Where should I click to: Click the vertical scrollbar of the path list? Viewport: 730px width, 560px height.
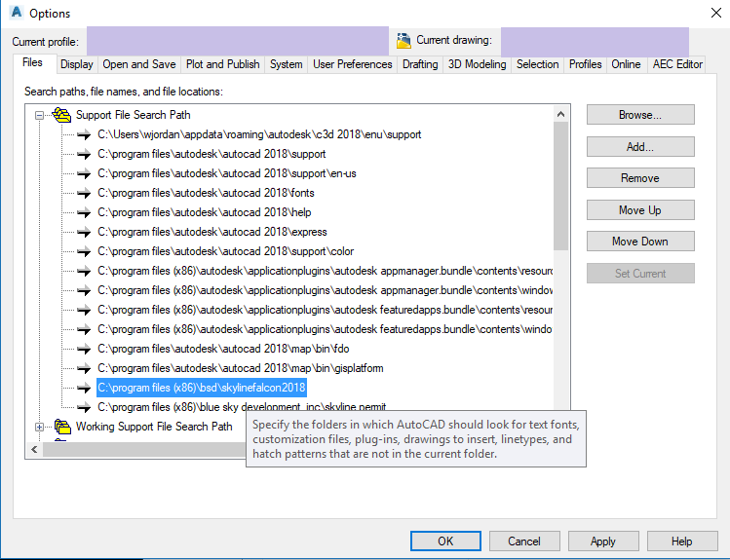click(560, 185)
